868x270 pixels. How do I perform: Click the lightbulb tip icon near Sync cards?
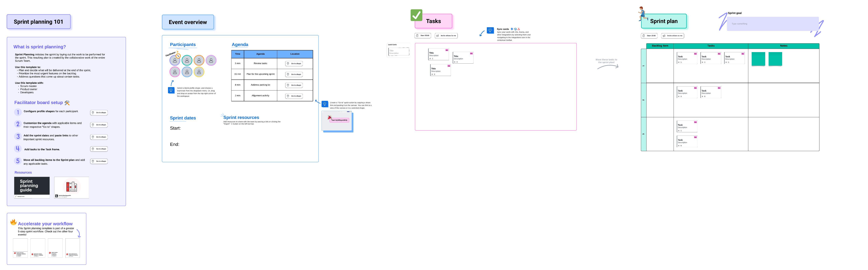click(x=490, y=30)
